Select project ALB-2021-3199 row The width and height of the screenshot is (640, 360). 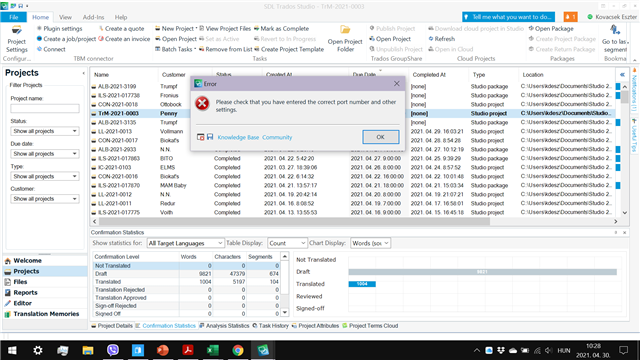[x=353, y=87]
